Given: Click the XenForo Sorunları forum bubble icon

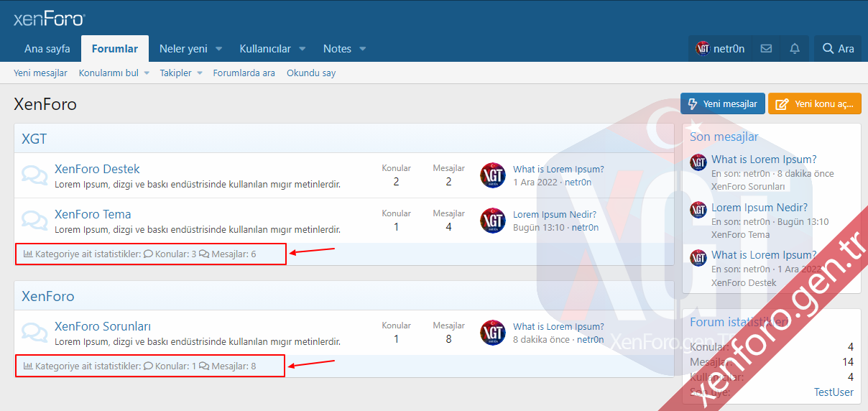Looking at the screenshot, I should point(34,333).
